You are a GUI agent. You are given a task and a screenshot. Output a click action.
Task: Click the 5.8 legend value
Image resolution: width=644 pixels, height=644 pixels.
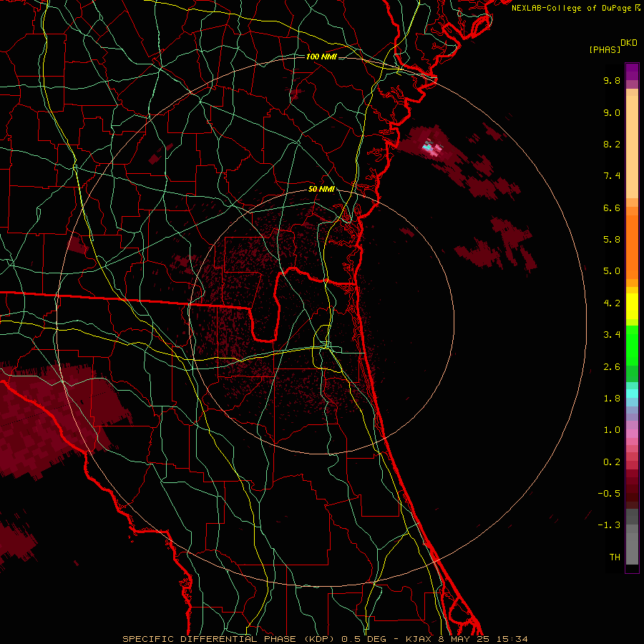click(612, 240)
